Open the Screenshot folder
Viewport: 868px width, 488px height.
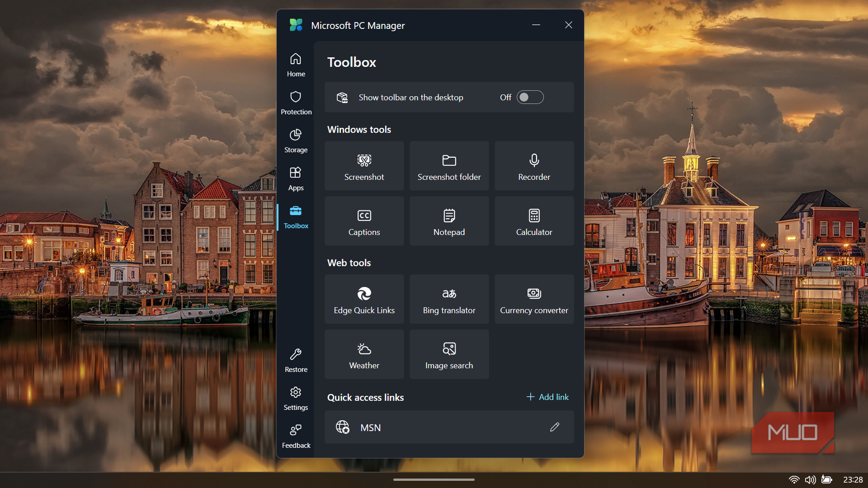tap(449, 166)
